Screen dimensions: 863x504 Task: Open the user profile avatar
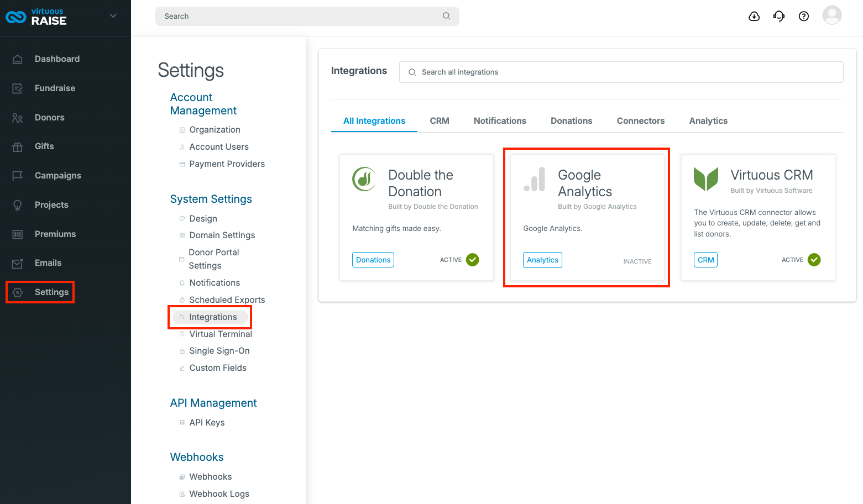[832, 15]
